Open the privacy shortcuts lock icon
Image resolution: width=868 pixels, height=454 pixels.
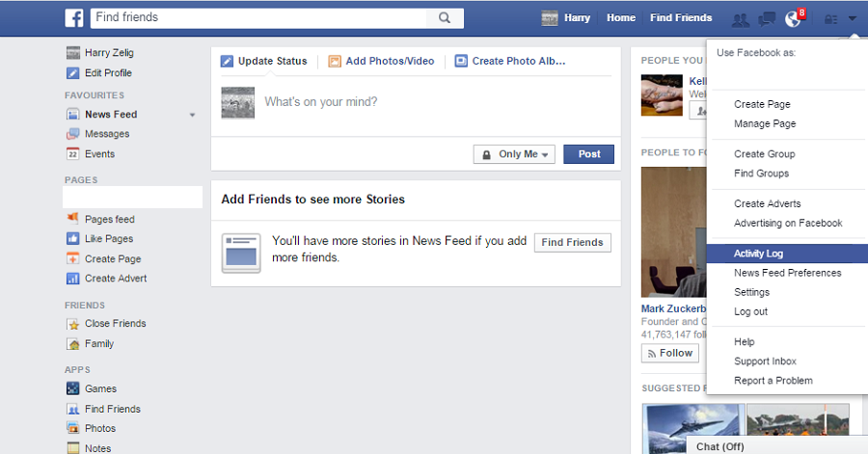pos(830,19)
